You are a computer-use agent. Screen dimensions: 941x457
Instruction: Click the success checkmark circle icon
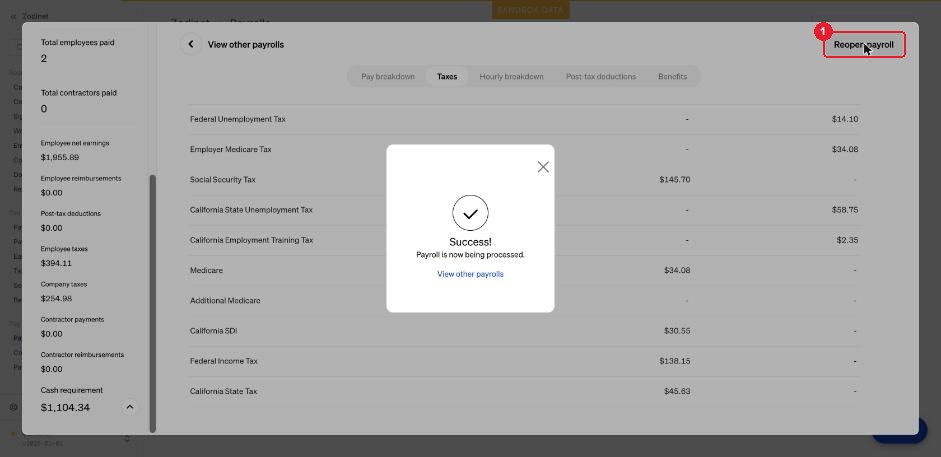470,213
